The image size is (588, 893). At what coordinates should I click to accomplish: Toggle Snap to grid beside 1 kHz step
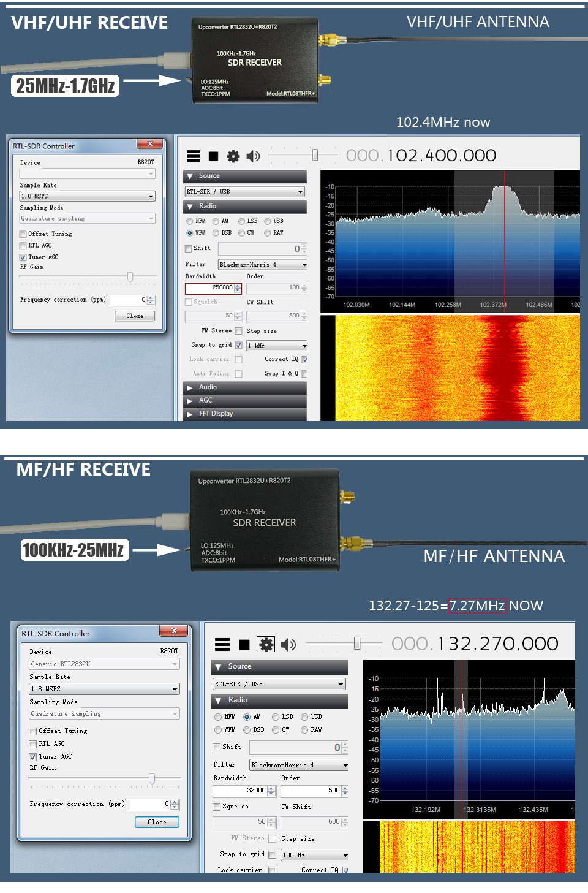coord(239,345)
